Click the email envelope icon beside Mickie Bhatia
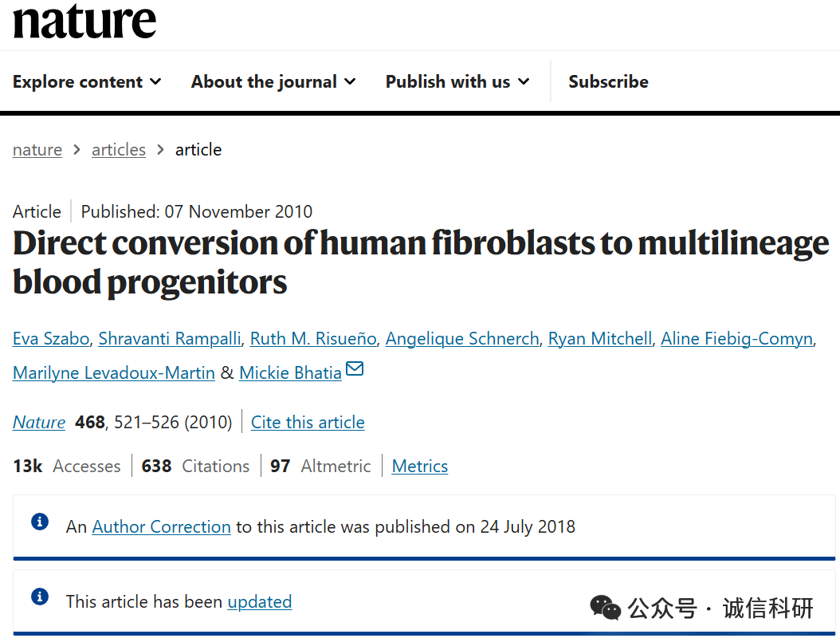The image size is (840, 642). pos(355,369)
